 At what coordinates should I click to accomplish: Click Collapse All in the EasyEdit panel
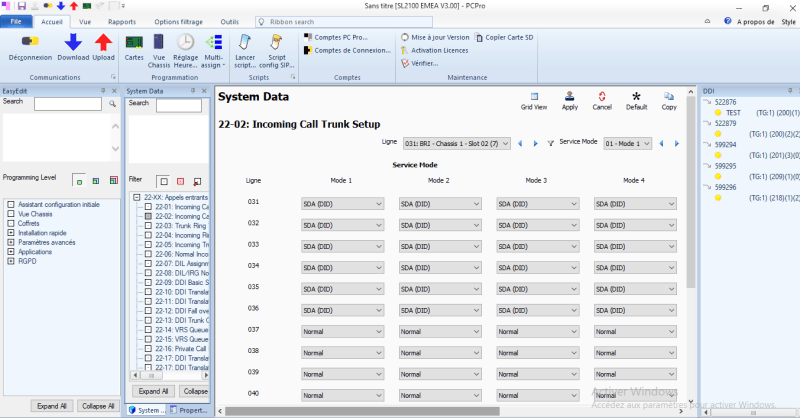(98, 406)
